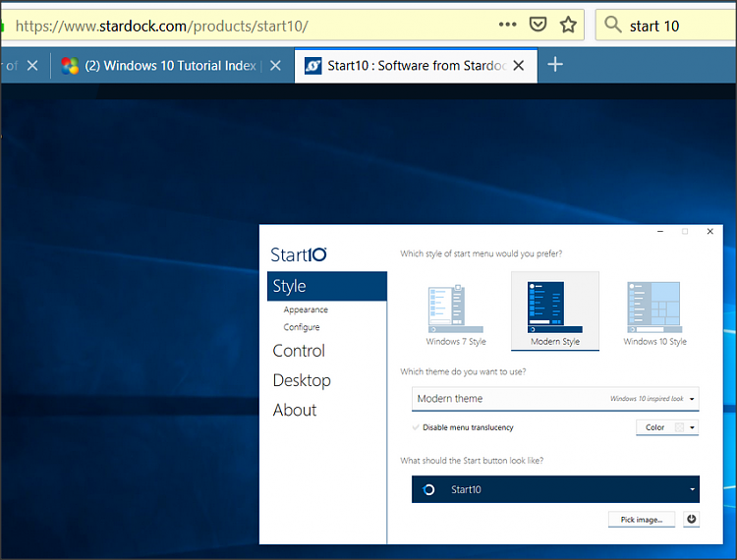
Task: Click the Start10 circular button icon
Action: [x=428, y=489]
